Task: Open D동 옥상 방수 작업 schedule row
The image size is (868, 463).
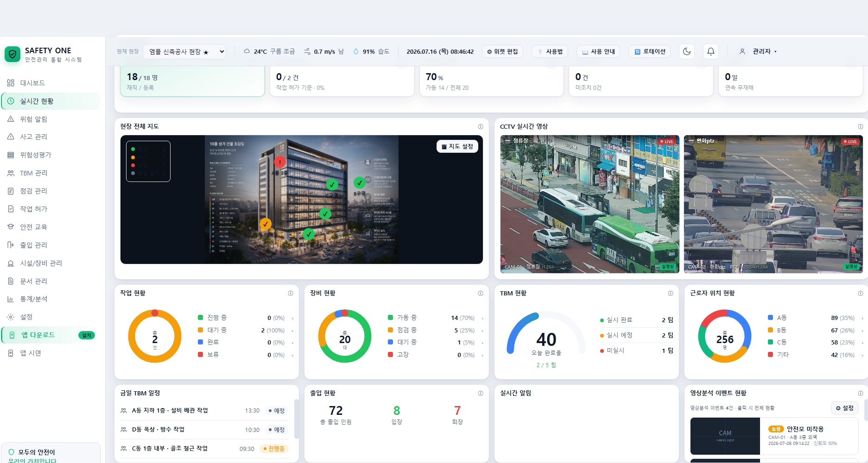Action: click(x=204, y=430)
